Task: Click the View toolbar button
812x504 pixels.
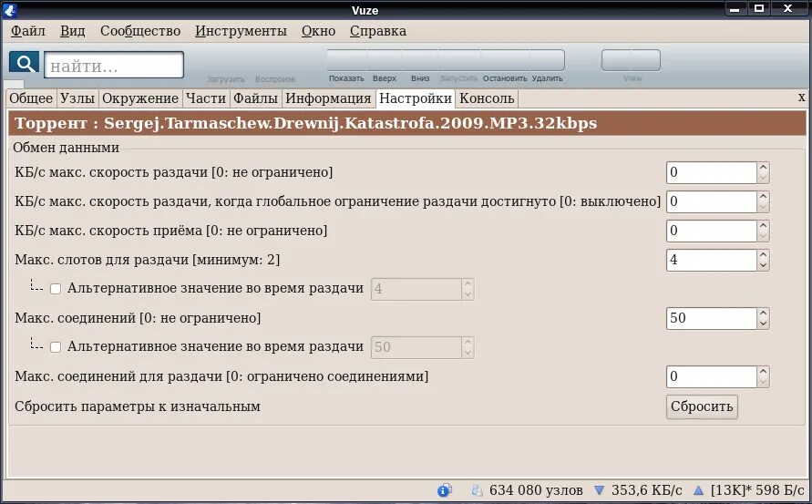Action: pos(632,67)
